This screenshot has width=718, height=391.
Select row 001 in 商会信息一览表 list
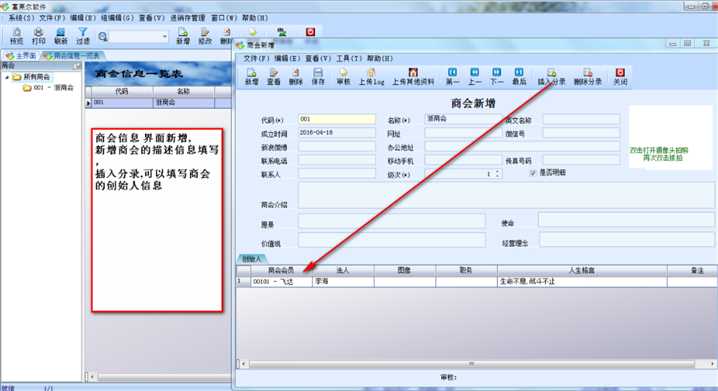158,103
